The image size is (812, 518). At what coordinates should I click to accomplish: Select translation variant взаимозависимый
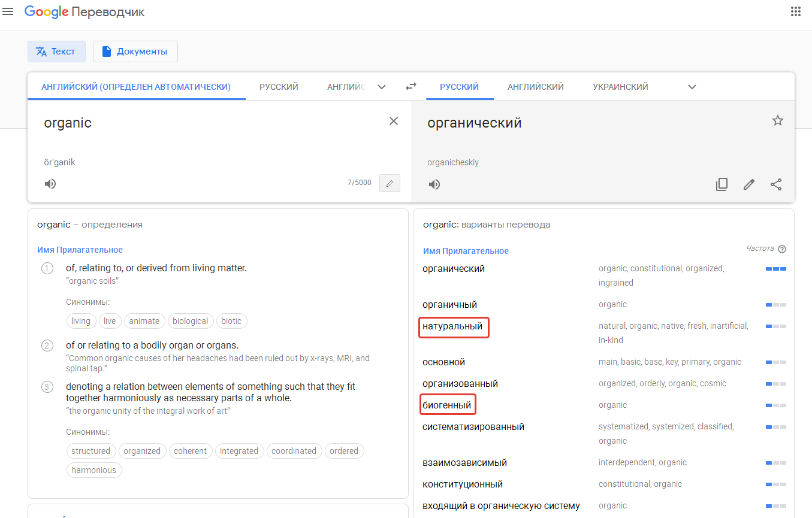465,463
